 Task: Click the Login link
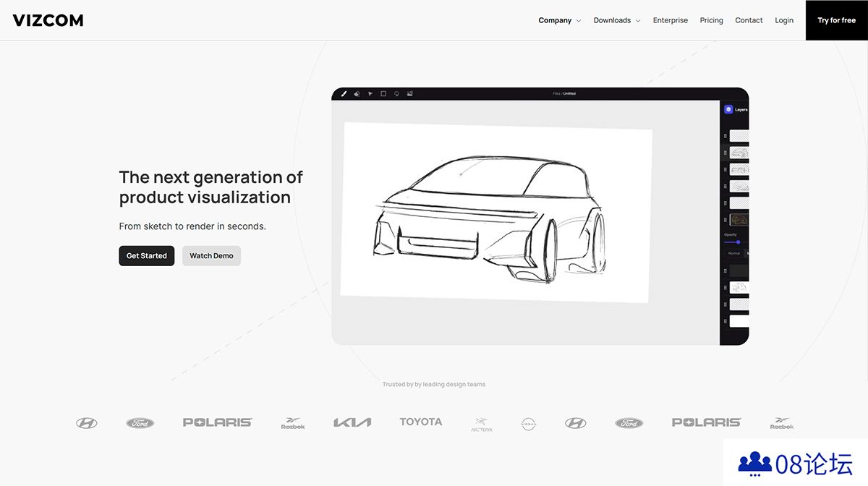tap(784, 20)
